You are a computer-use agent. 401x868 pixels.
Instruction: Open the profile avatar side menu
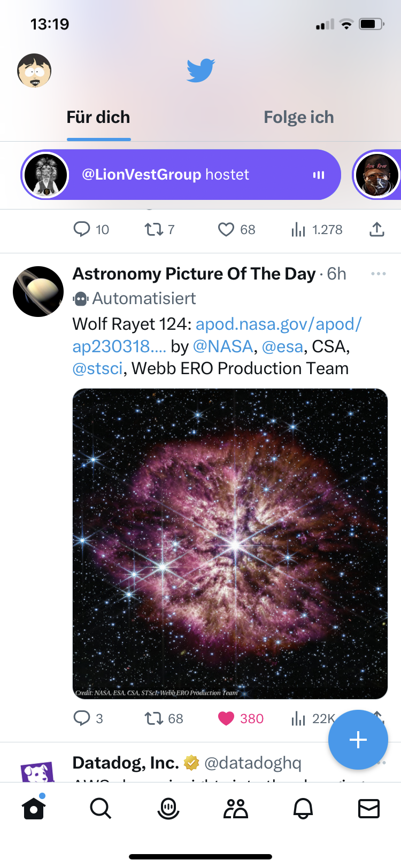coord(34,71)
